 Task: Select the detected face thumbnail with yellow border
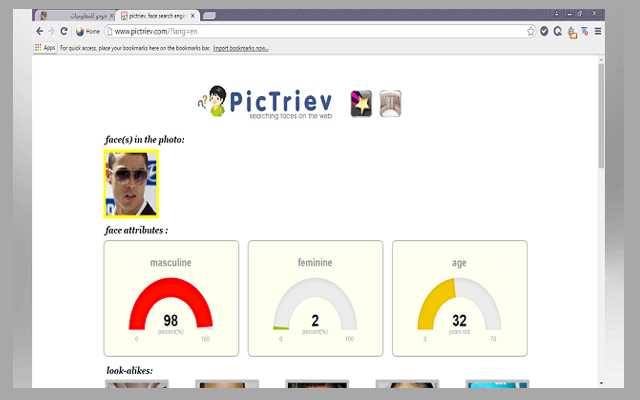(x=131, y=184)
